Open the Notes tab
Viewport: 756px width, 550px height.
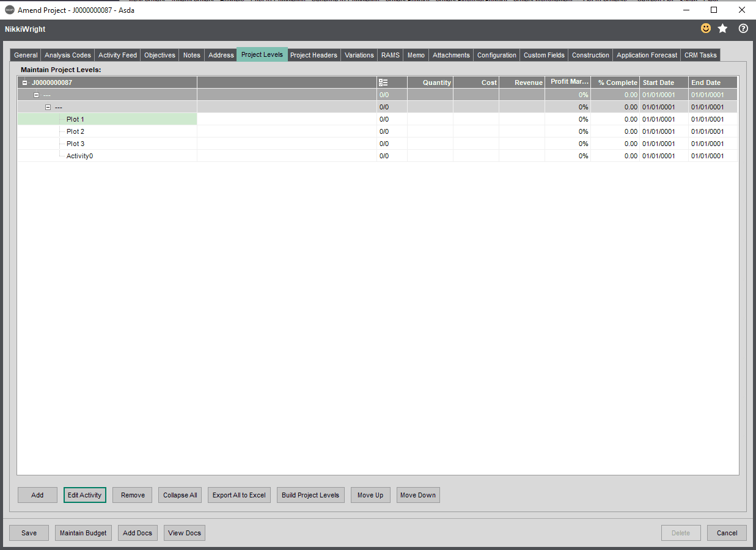pyautogui.click(x=192, y=55)
